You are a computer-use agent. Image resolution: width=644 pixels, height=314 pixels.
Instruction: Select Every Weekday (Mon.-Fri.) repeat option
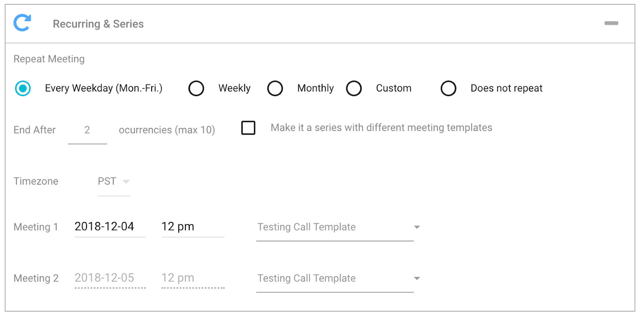[x=23, y=88]
